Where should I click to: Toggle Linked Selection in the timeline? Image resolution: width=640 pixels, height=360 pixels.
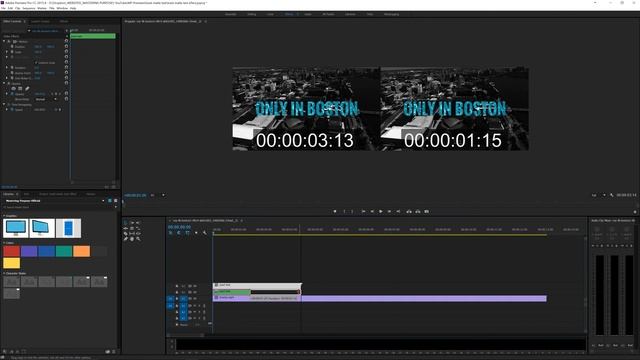187,233
